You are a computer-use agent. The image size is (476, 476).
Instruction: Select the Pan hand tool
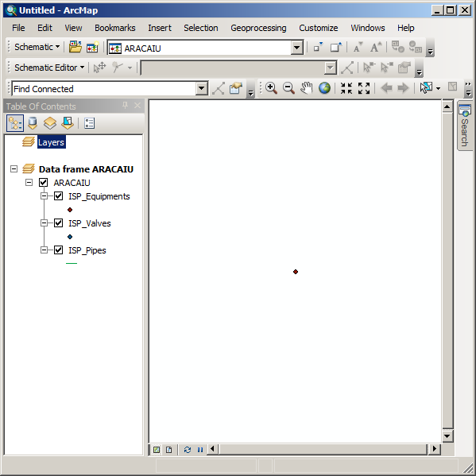click(x=307, y=88)
